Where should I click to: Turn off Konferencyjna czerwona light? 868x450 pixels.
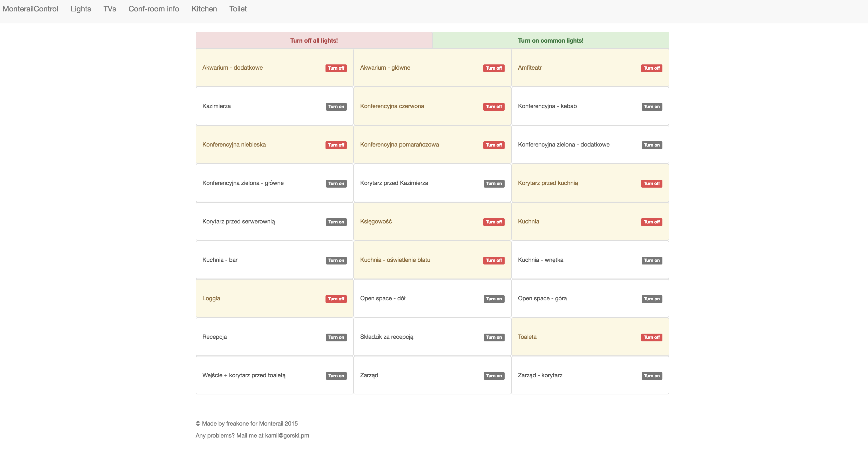click(494, 107)
